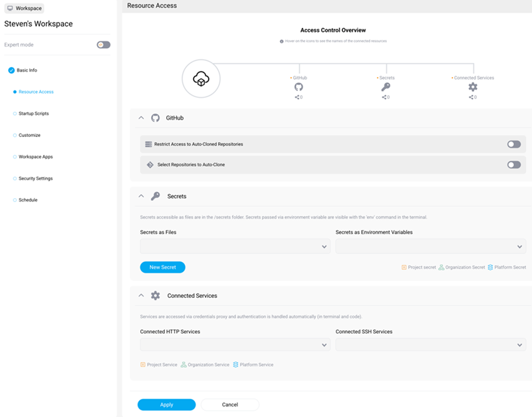
Task: Click the workspace cloud cube icon
Action: click(x=201, y=79)
